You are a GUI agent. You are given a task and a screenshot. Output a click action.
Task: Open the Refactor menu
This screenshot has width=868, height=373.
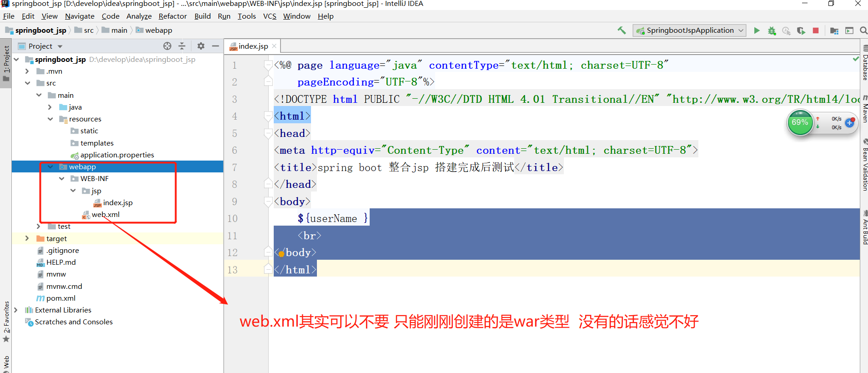173,16
